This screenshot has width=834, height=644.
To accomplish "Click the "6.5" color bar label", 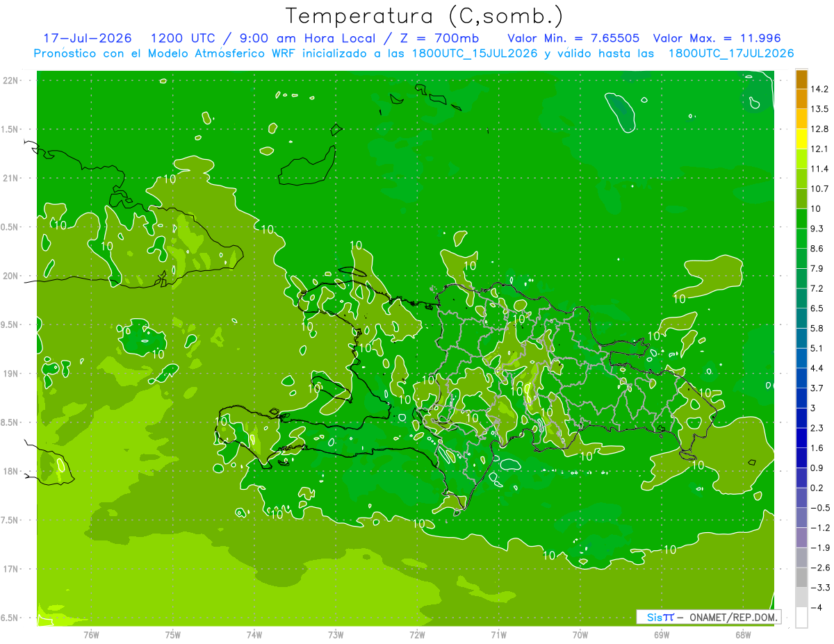I will (x=817, y=308).
